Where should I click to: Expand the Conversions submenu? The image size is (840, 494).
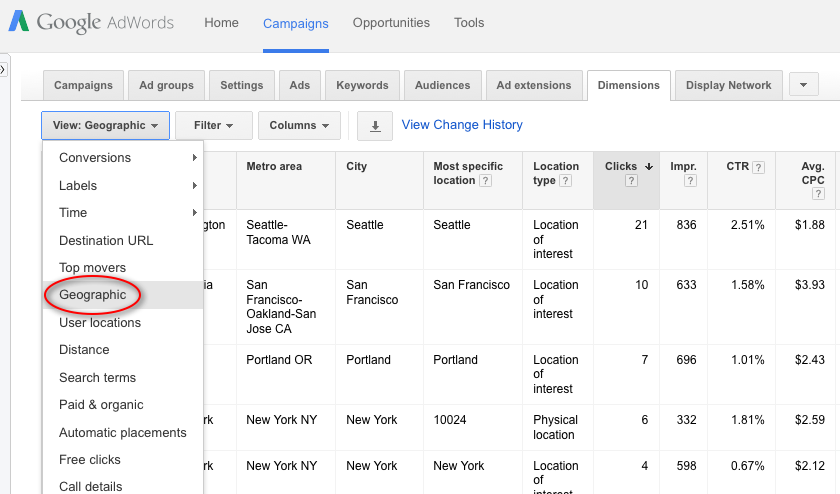click(123, 158)
